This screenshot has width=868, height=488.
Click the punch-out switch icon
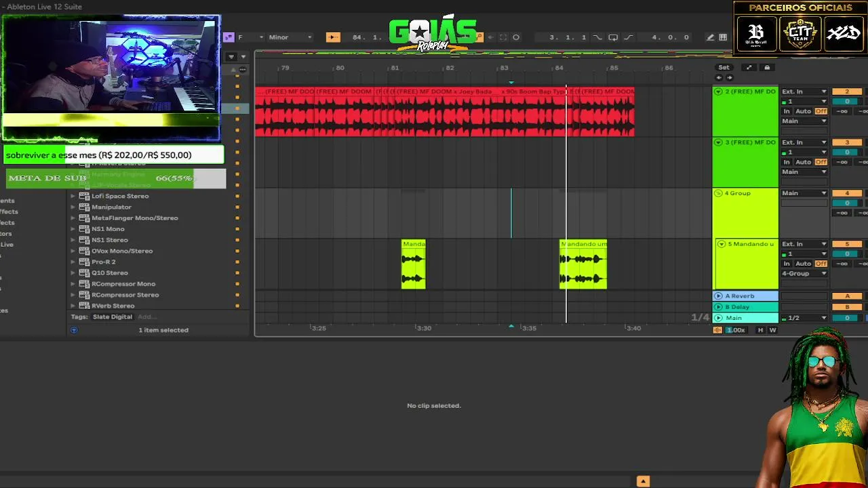click(x=628, y=37)
